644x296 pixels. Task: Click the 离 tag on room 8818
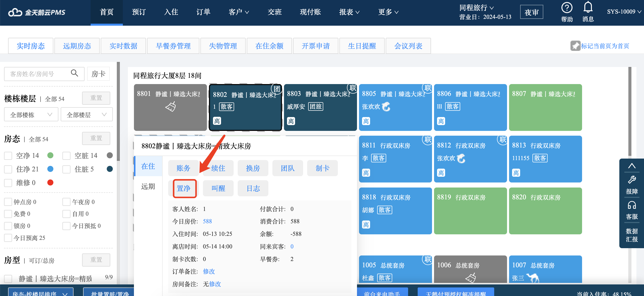coord(366,225)
